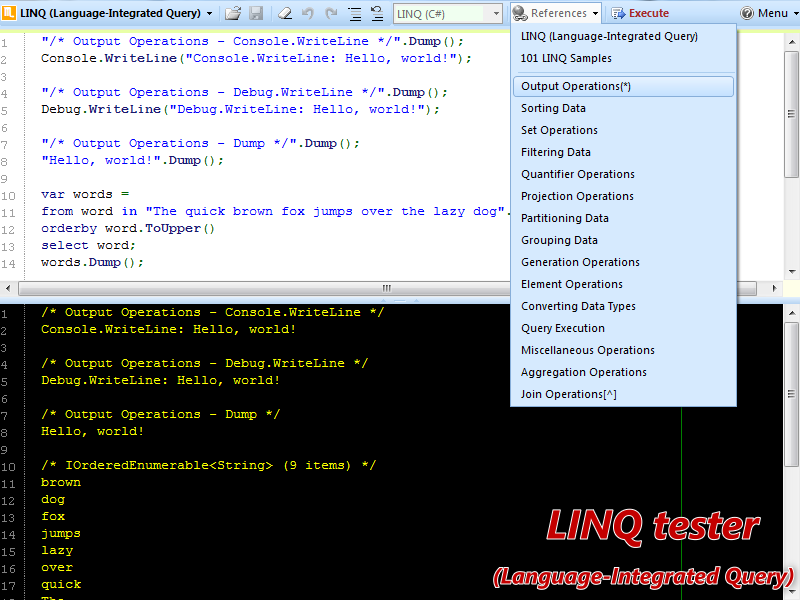Select Generation Operations sample
The image size is (800, 600).
(623, 262)
